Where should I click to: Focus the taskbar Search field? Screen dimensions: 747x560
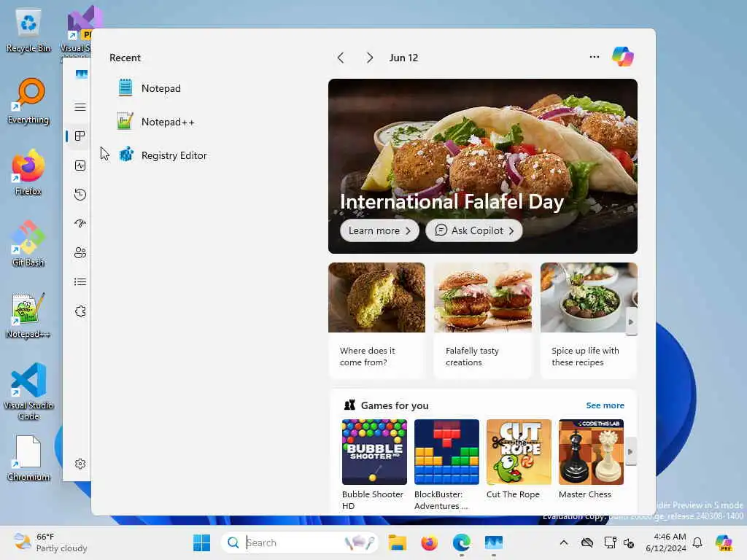pos(300,542)
